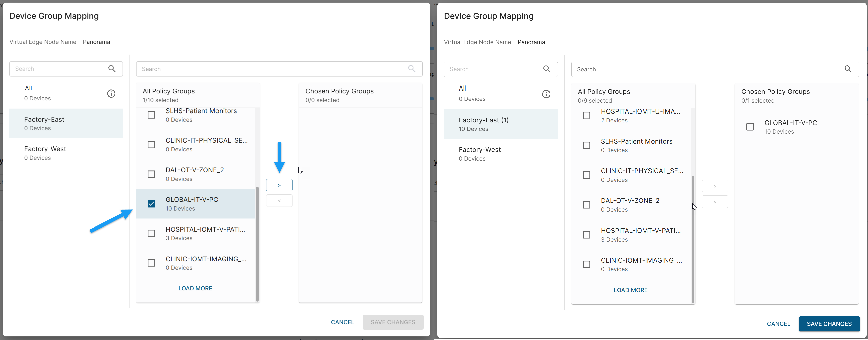
Task: Click search magnifier in right dialog policy groups field
Action: tap(848, 69)
